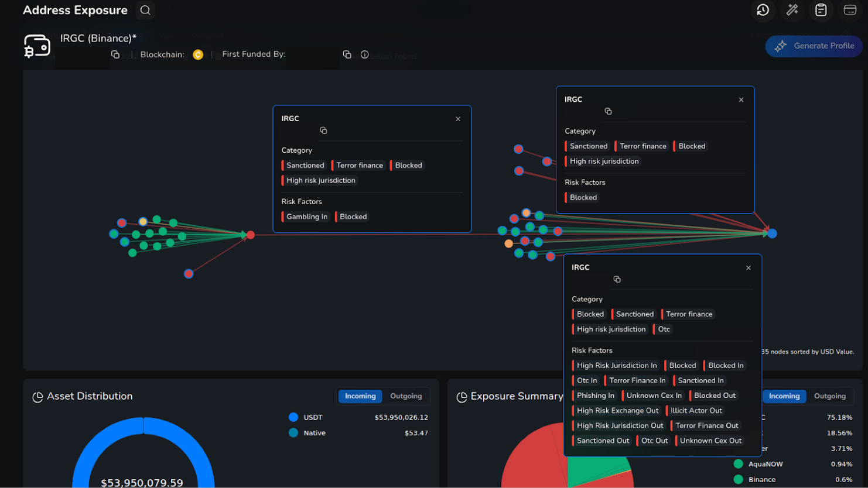868x488 pixels.
Task: Click the USDT blue legend swatch
Action: click(x=293, y=417)
